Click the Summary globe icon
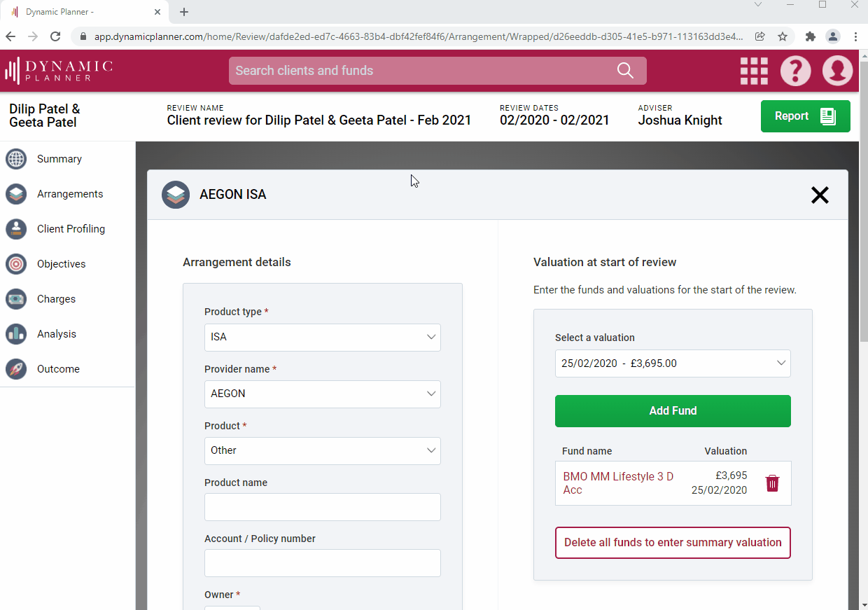 pos(16,159)
